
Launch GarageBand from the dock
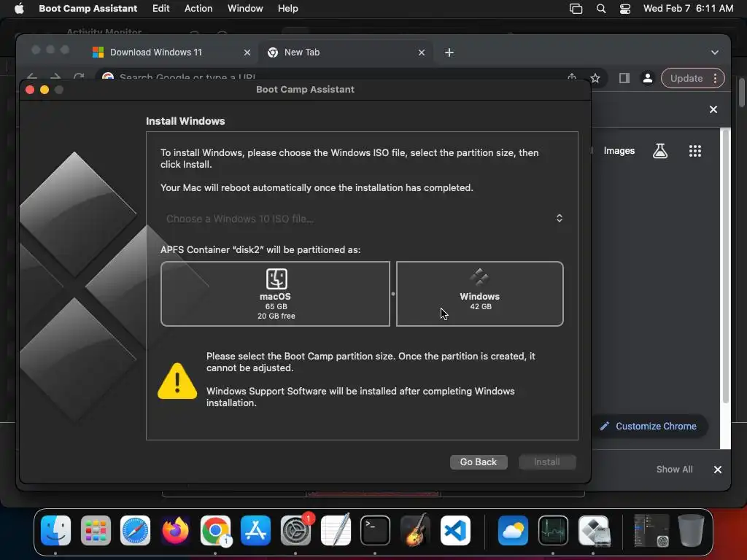pos(415,531)
